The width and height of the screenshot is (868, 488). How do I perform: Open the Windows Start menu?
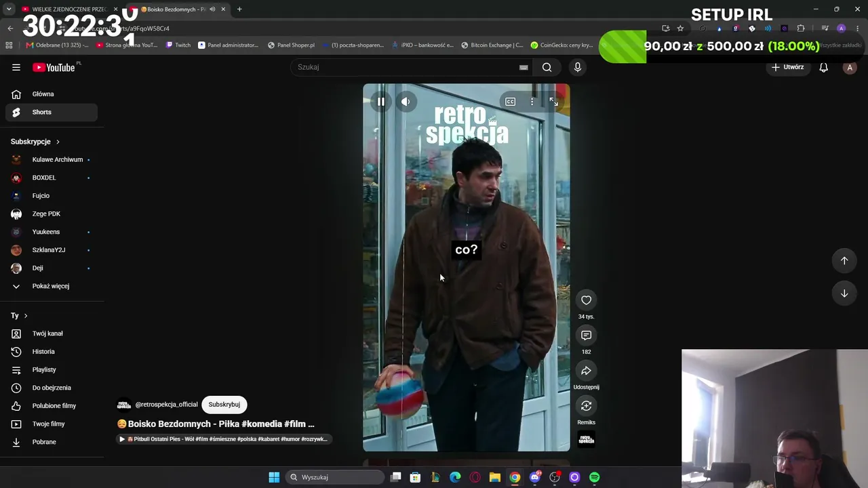274,477
